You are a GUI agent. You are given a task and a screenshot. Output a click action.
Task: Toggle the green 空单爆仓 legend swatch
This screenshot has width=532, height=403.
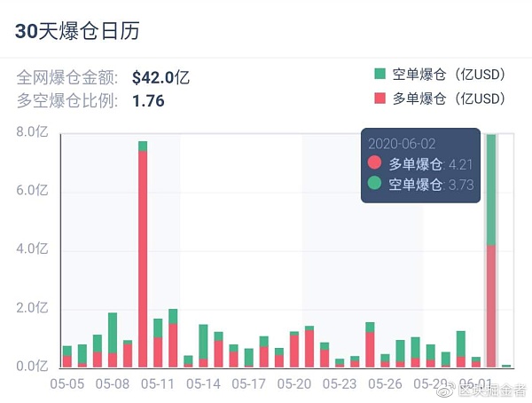(380, 74)
